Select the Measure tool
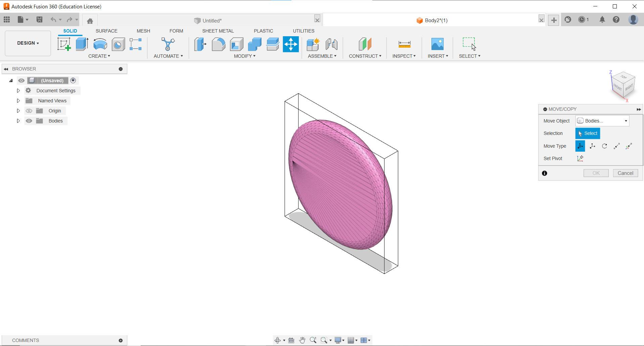The width and height of the screenshot is (644, 346). click(x=404, y=44)
